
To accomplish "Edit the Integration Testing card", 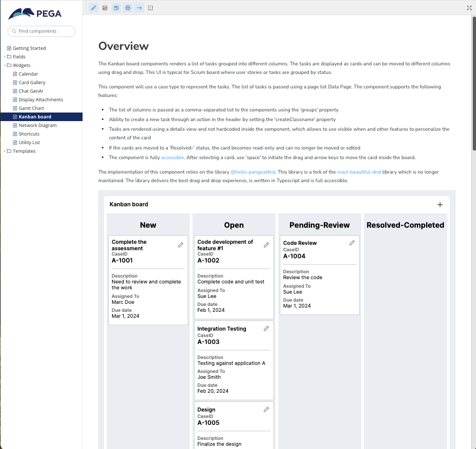I will click(x=266, y=328).
